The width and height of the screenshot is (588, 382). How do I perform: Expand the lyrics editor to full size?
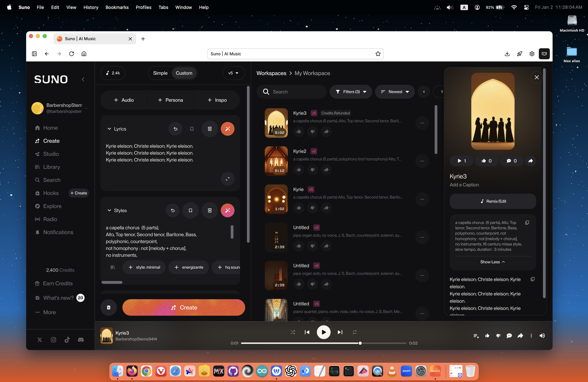[x=227, y=179]
